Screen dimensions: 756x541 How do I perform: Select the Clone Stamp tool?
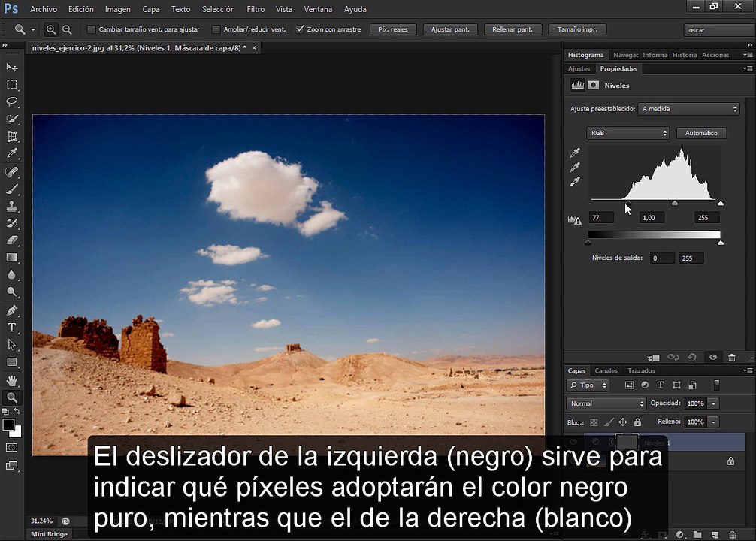[12, 207]
